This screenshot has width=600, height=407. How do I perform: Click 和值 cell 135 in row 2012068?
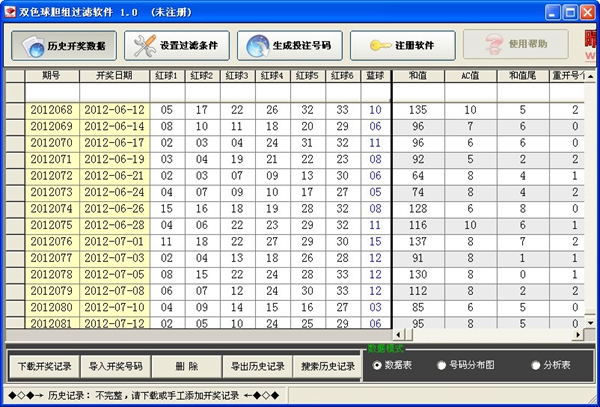[418, 110]
